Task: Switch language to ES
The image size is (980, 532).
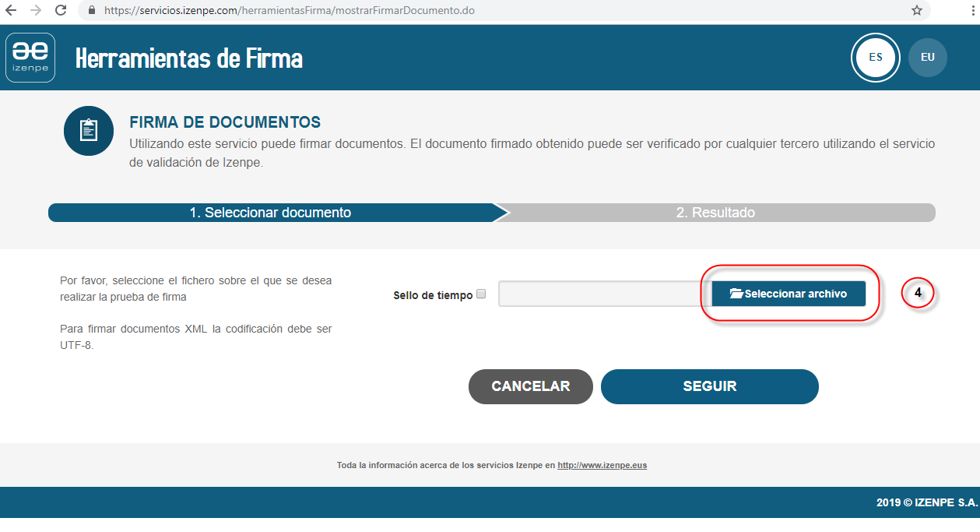Action: [x=876, y=58]
